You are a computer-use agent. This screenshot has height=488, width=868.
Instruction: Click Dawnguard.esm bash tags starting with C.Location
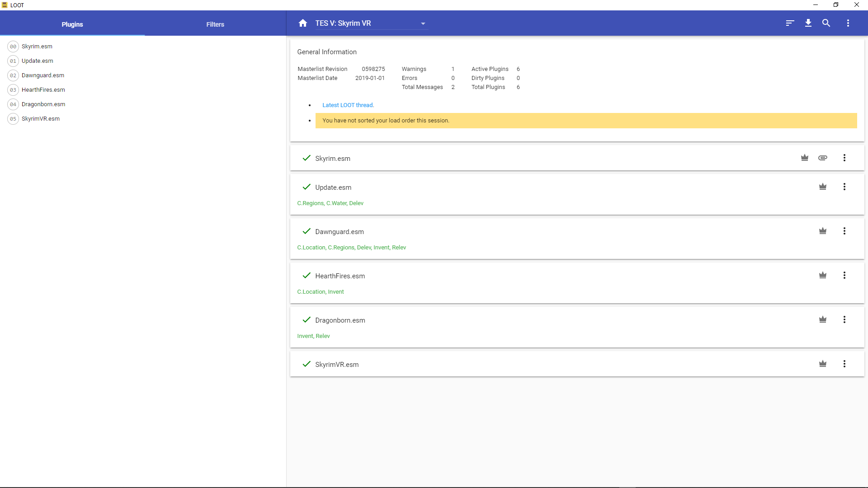pos(352,248)
